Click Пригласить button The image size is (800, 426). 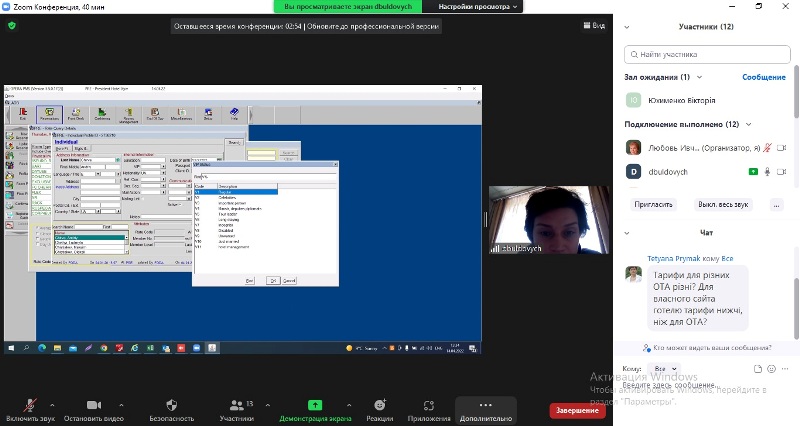[x=654, y=205]
